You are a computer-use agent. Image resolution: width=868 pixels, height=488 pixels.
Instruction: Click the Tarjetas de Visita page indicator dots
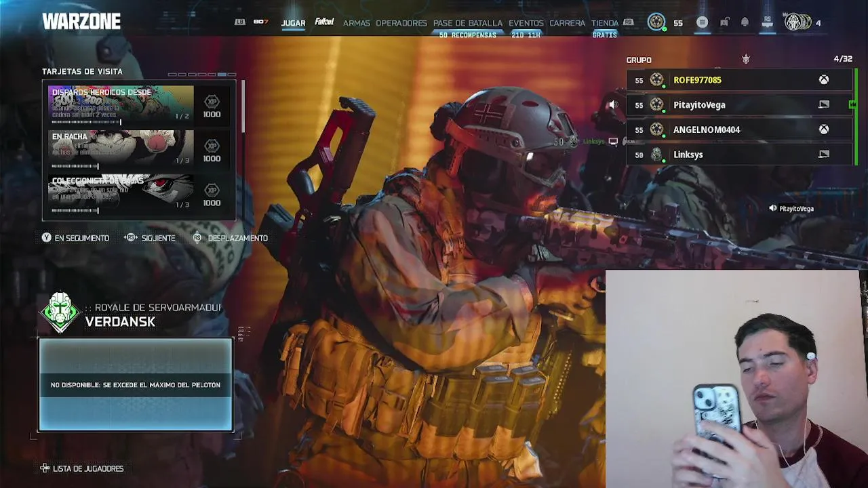201,75
